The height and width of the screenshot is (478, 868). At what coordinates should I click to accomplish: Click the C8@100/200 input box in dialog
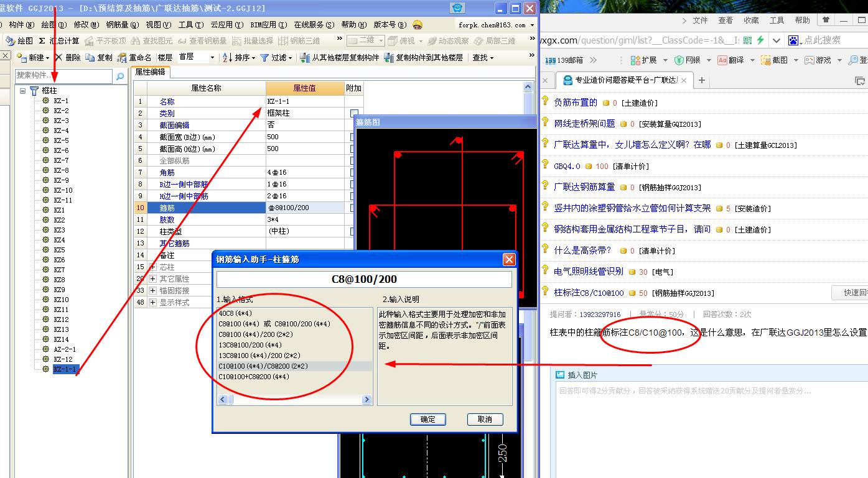point(364,280)
